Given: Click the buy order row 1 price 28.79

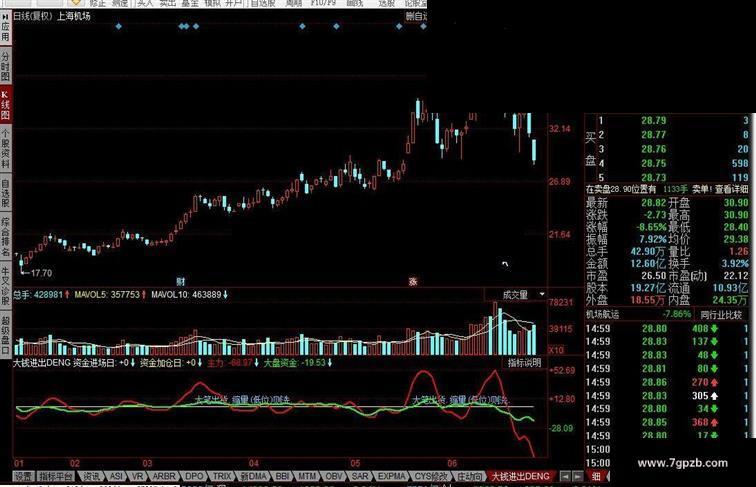Looking at the screenshot, I should click(x=654, y=121).
